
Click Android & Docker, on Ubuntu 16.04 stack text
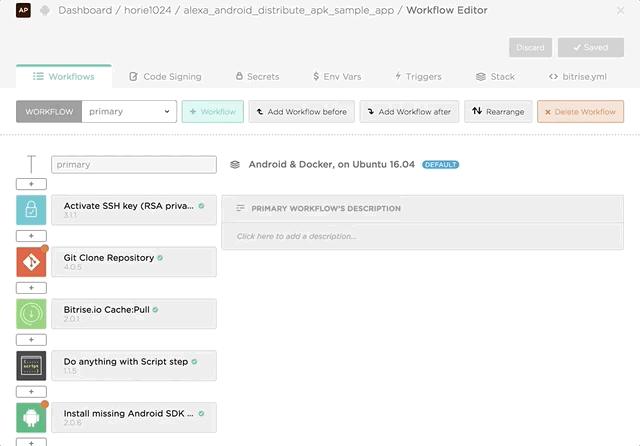click(331, 164)
